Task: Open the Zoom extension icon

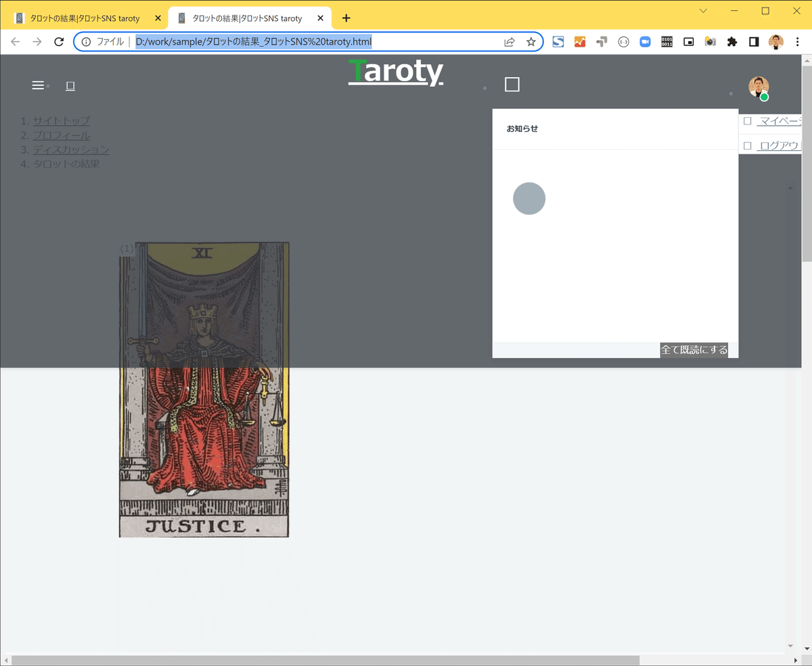Action: click(645, 42)
